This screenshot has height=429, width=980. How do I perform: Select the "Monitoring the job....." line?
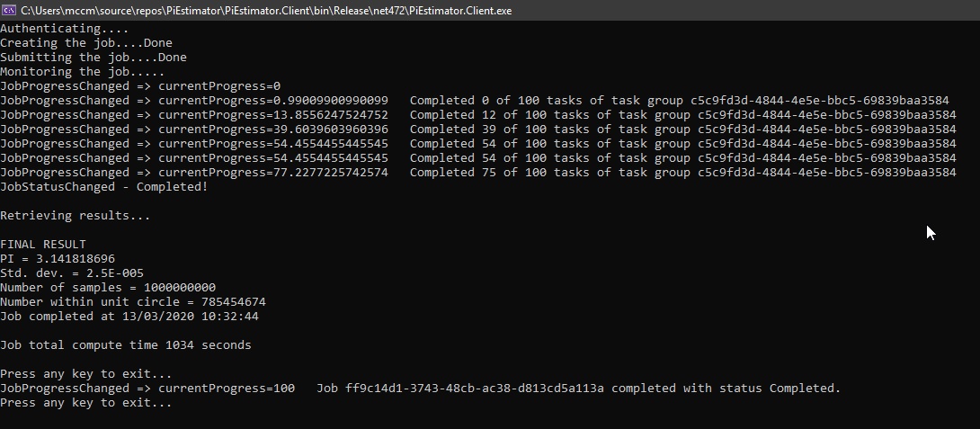coord(82,72)
